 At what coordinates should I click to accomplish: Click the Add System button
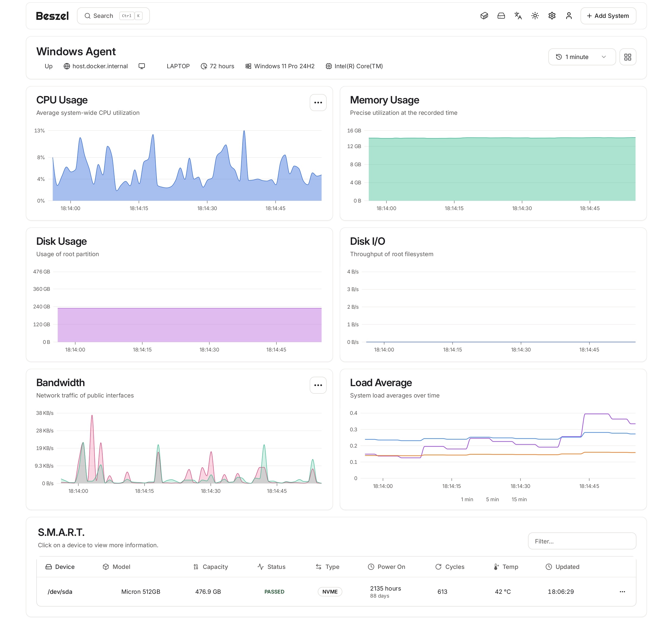[608, 15]
